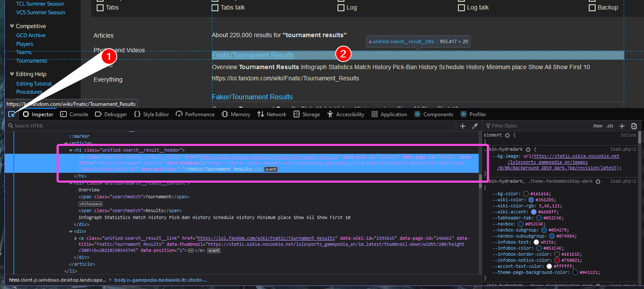644x289 pixels.
Task: Toggle print media simulation page icon
Action: tap(634, 126)
